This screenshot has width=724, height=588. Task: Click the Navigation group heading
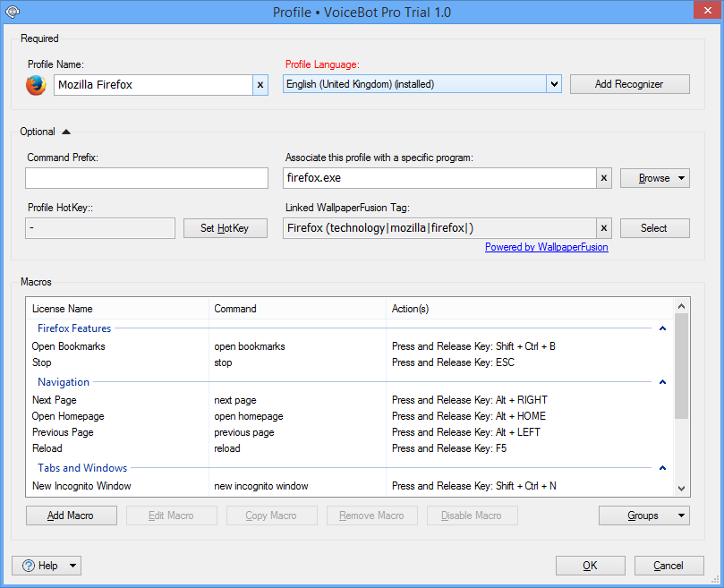point(64,382)
